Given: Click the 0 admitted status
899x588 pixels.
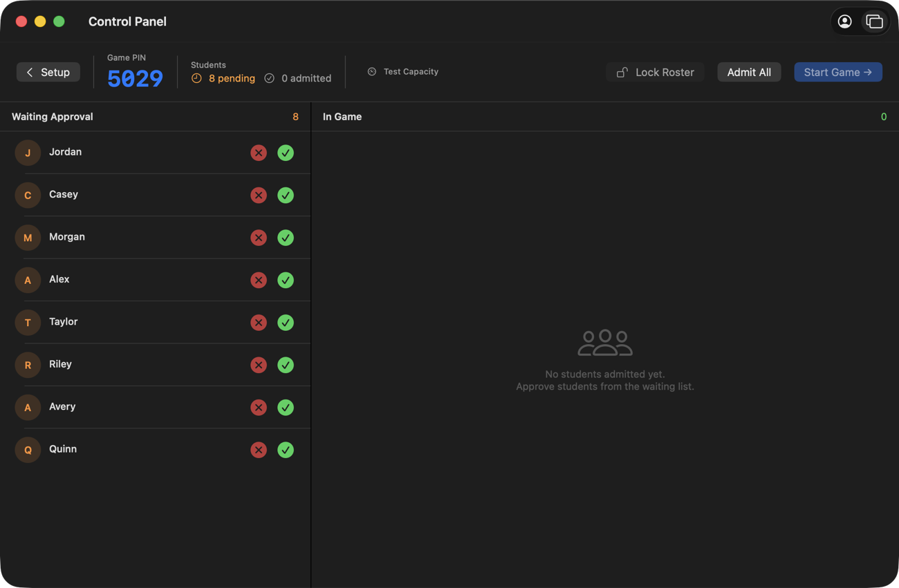Looking at the screenshot, I should tap(297, 78).
